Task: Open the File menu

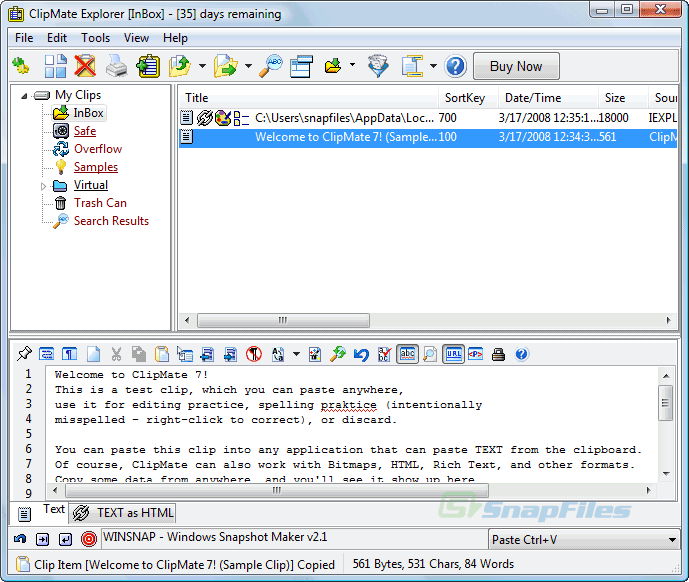Action: coord(24,38)
